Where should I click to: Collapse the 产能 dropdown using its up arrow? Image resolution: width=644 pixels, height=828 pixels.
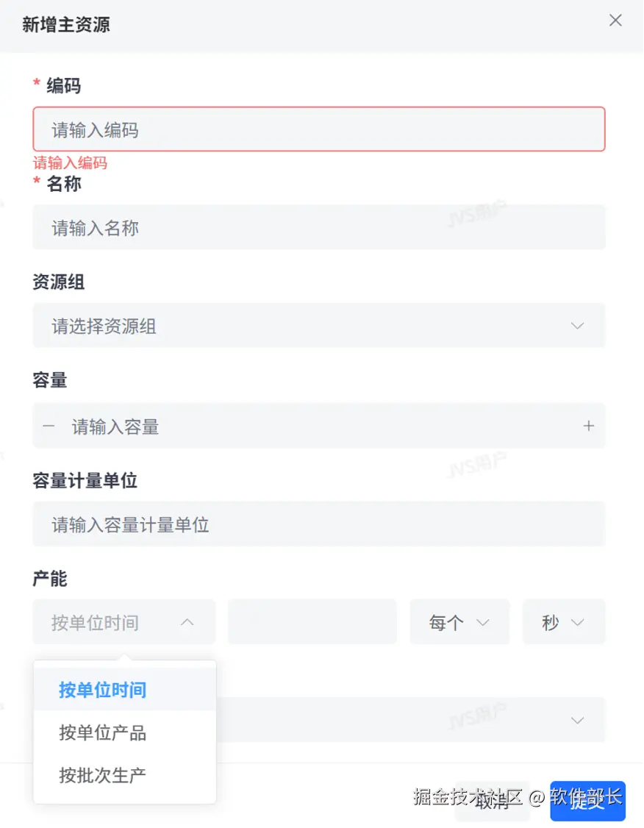tap(187, 623)
